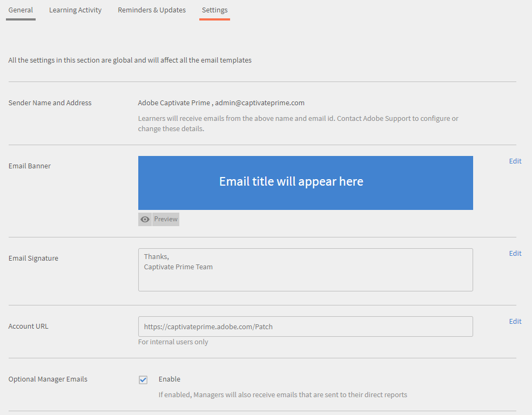
Task: Switch to the Learning Activity tab
Action: click(x=75, y=10)
